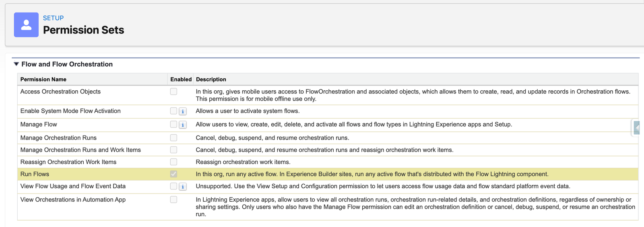
Task: Toggle the Manage Orchestration Runs checkbox
Action: click(173, 138)
